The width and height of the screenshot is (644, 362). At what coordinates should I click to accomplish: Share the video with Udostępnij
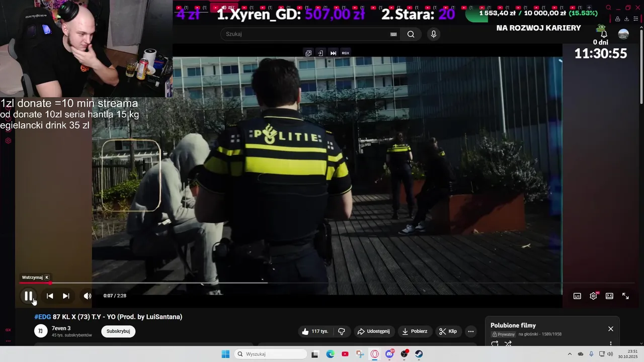click(x=373, y=331)
